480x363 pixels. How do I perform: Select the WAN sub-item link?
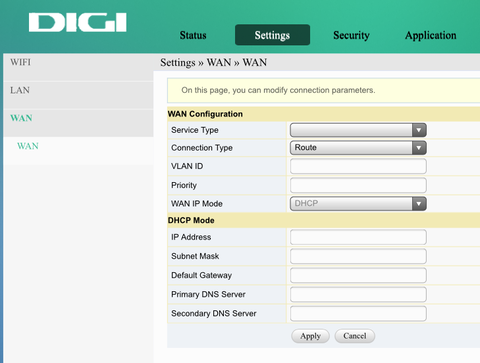(28, 146)
